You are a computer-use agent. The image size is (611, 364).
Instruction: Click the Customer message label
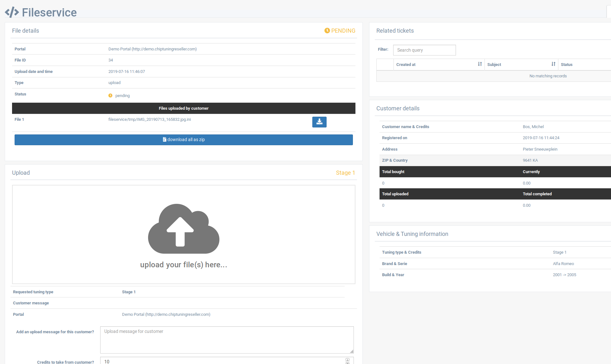coord(31,303)
